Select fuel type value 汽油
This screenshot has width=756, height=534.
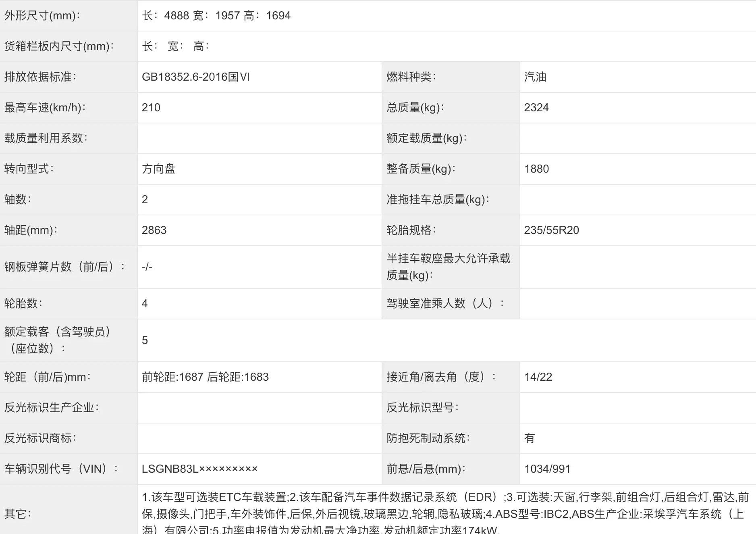535,77
